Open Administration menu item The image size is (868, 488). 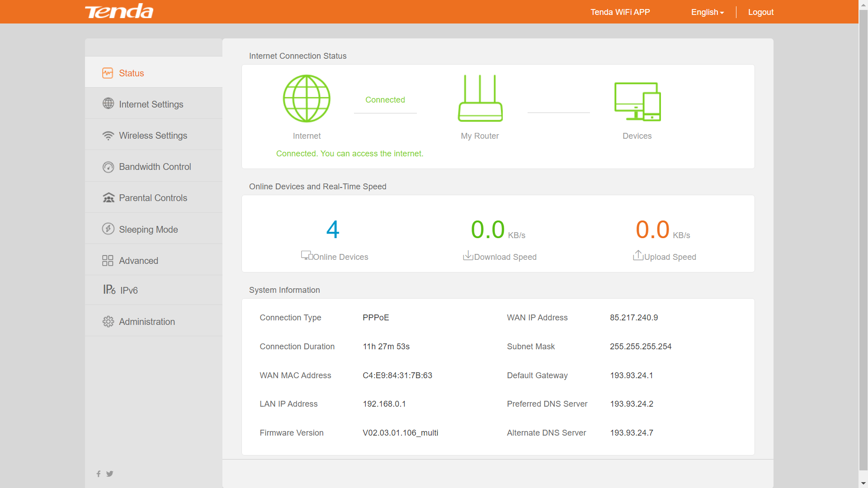(x=154, y=321)
